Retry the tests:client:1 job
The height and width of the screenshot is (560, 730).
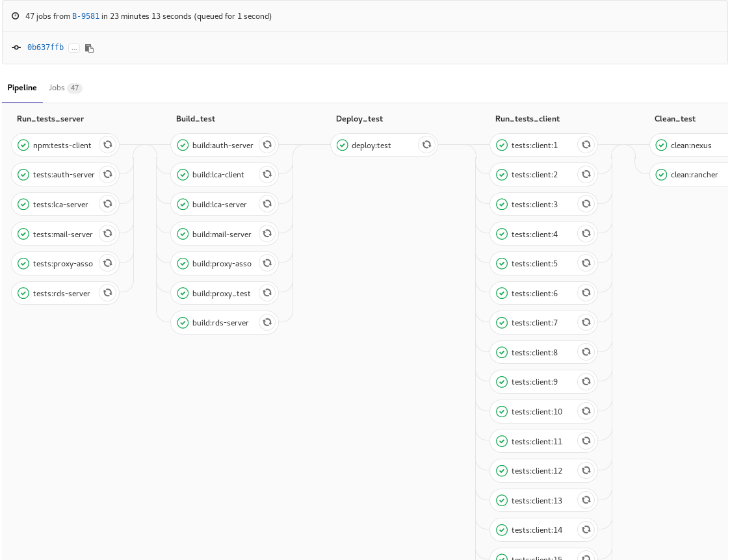click(x=586, y=145)
